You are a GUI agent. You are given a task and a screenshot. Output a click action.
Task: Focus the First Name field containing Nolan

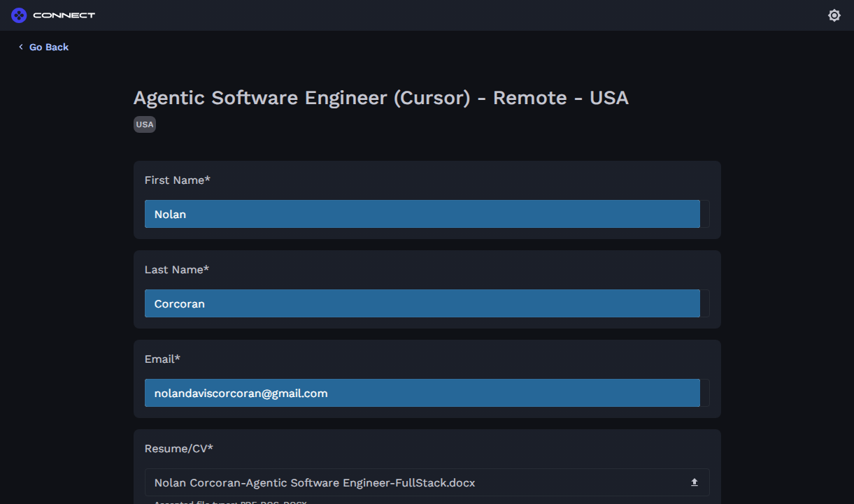point(422,214)
